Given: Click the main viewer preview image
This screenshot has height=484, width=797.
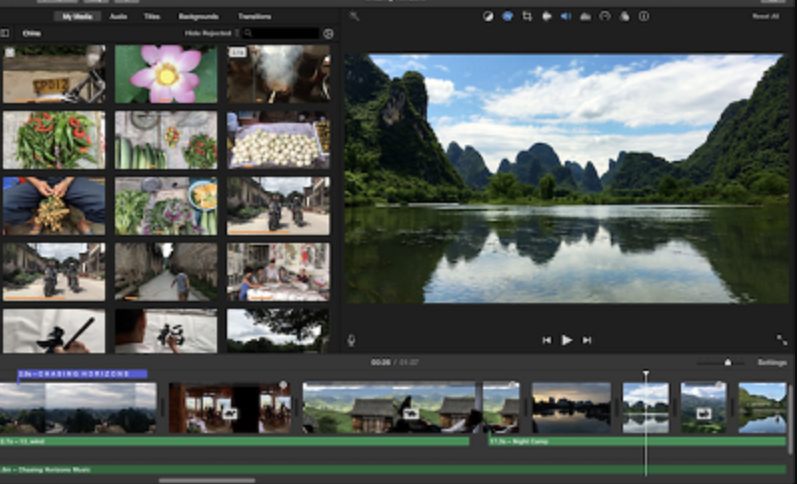Looking at the screenshot, I should pyautogui.click(x=567, y=178).
